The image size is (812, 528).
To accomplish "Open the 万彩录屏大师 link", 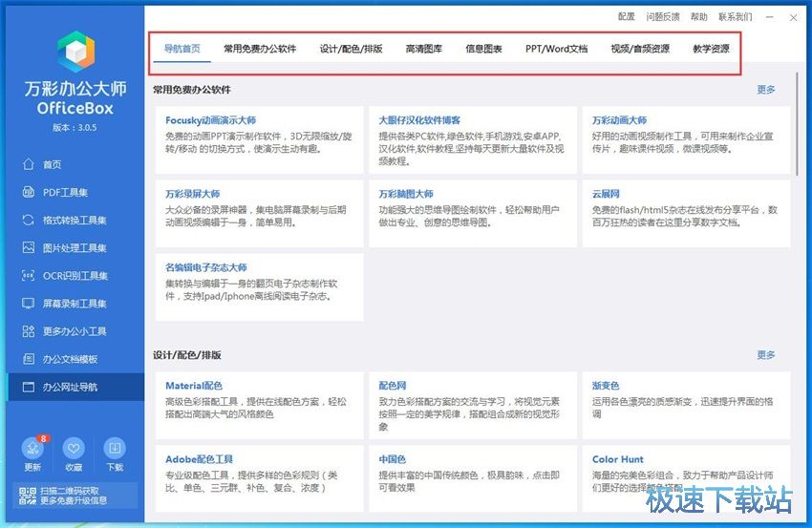I will coord(193,194).
